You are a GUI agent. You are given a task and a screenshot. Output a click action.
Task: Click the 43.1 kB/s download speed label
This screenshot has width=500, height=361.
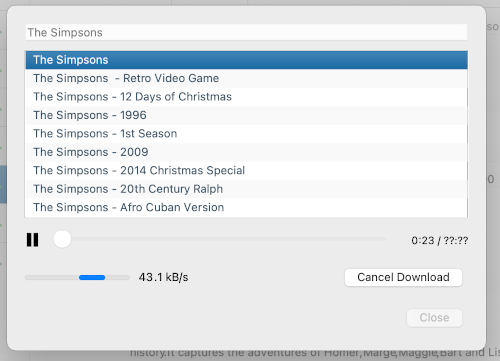point(163,277)
